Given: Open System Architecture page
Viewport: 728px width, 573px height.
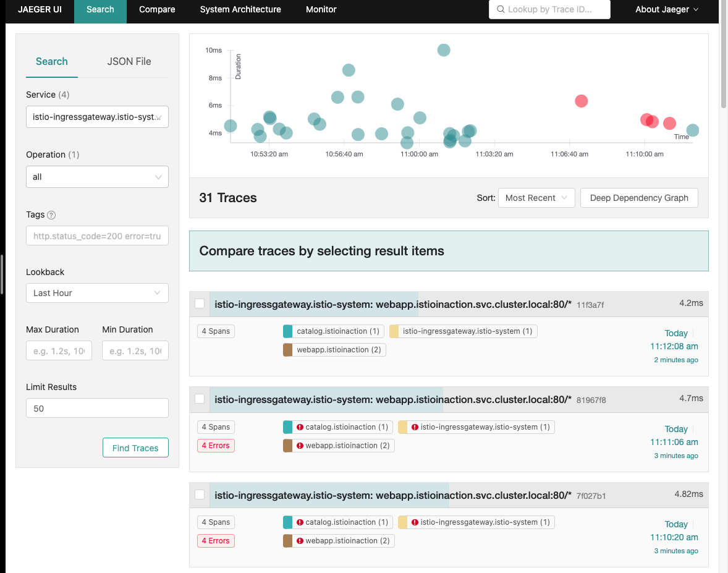Looking at the screenshot, I should [x=240, y=9].
